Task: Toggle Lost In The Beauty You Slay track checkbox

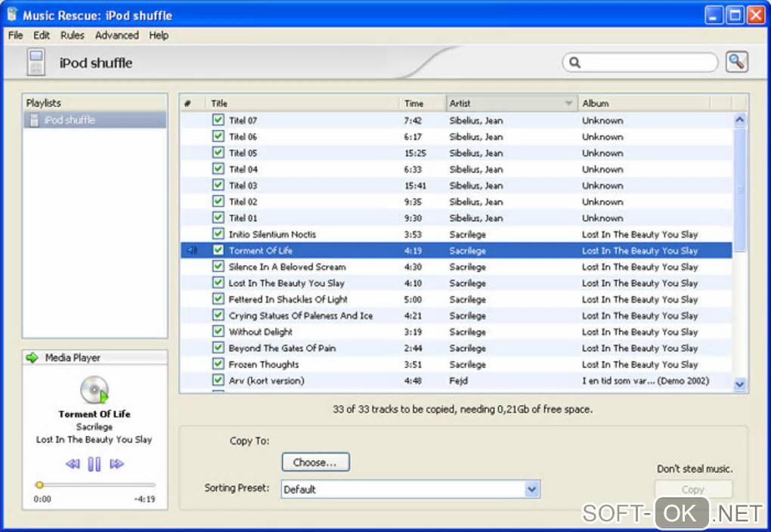Action: click(x=218, y=282)
